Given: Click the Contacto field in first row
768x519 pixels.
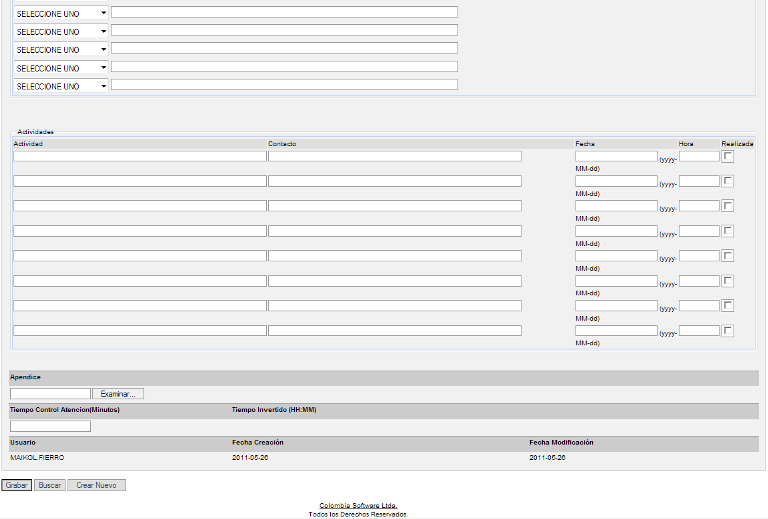Looking at the screenshot, I should pos(394,156).
